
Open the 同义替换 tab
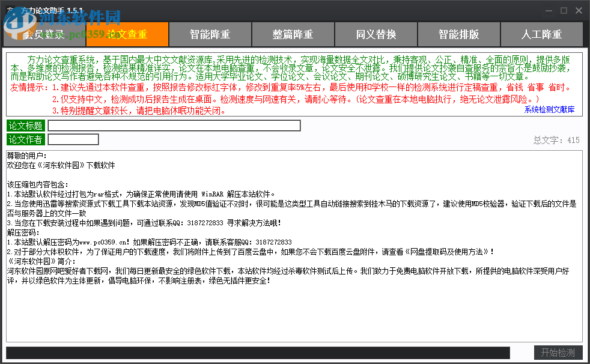[x=375, y=34]
